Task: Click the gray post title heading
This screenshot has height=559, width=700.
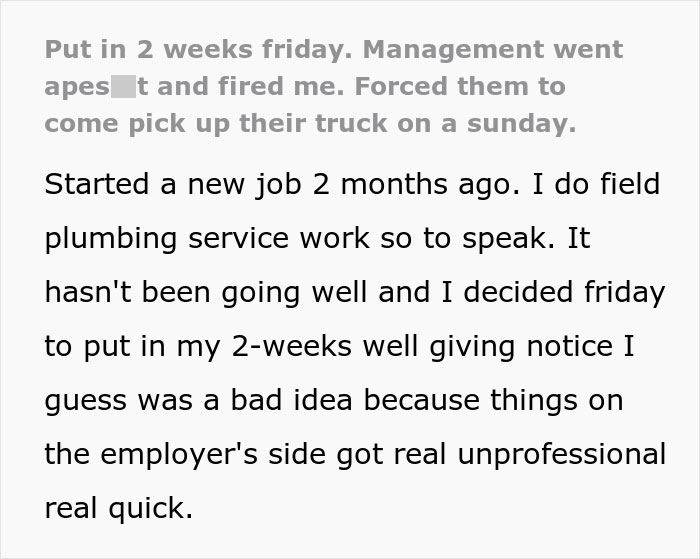Action: point(333,87)
